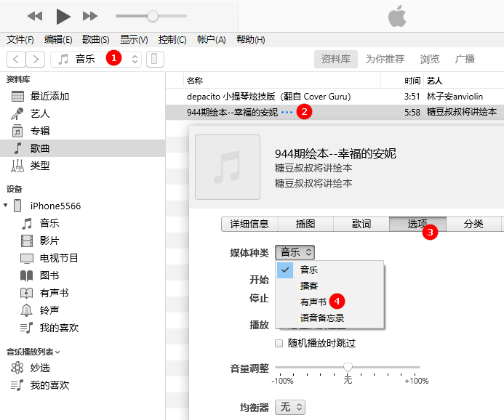
Task: Open the 均衡器 dropdown
Action: click(289, 407)
